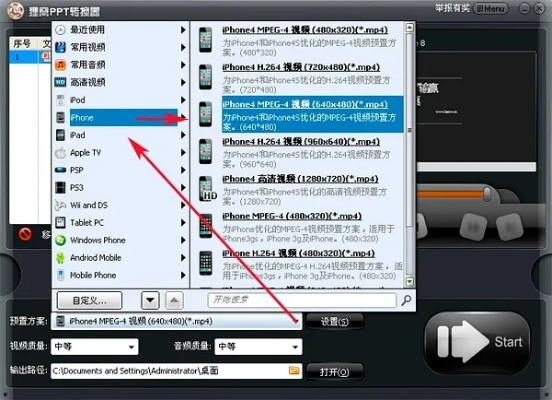Select PS3 category
The image size is (552, 400).
click(x=120, y=188)
